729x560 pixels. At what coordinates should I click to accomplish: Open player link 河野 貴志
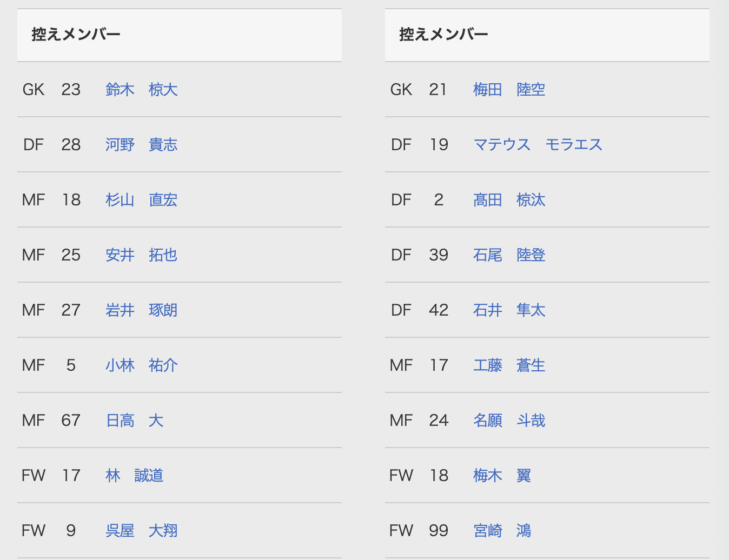(x=142, y=145)
